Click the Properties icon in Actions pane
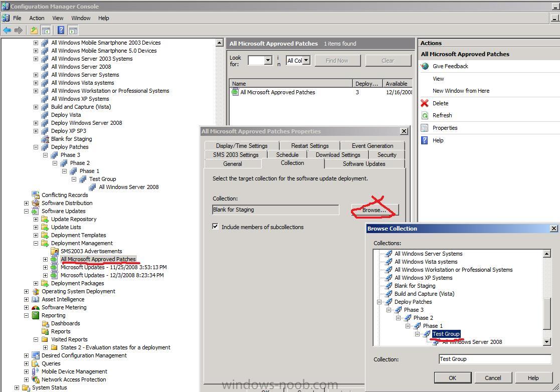The width and height of the screenshot is (560, 392). [425, 128]
